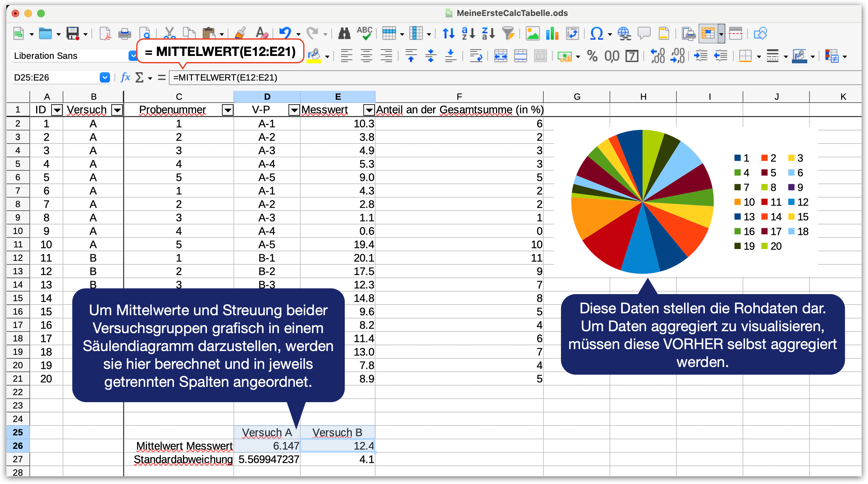Click the Function Wizard fx icon
This screenshot has height=484, width=868.
pos(125,77)
